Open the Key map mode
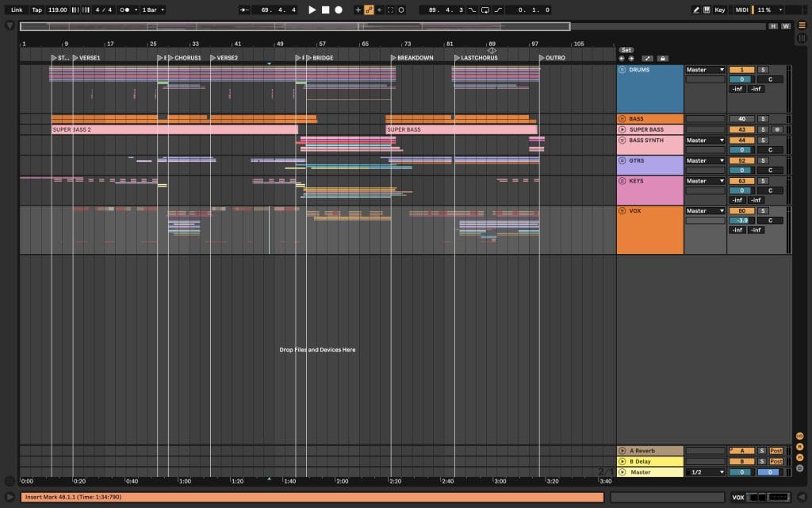 tap(719, 10)
